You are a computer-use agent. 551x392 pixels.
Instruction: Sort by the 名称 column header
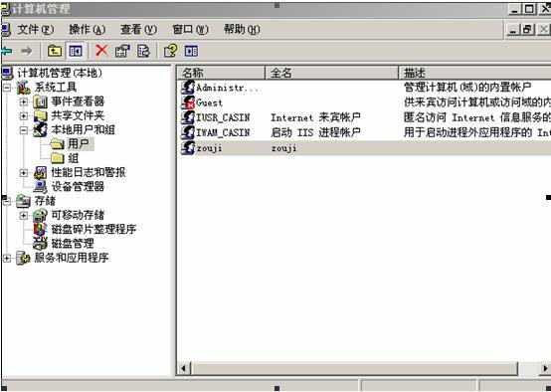[221, 73]
